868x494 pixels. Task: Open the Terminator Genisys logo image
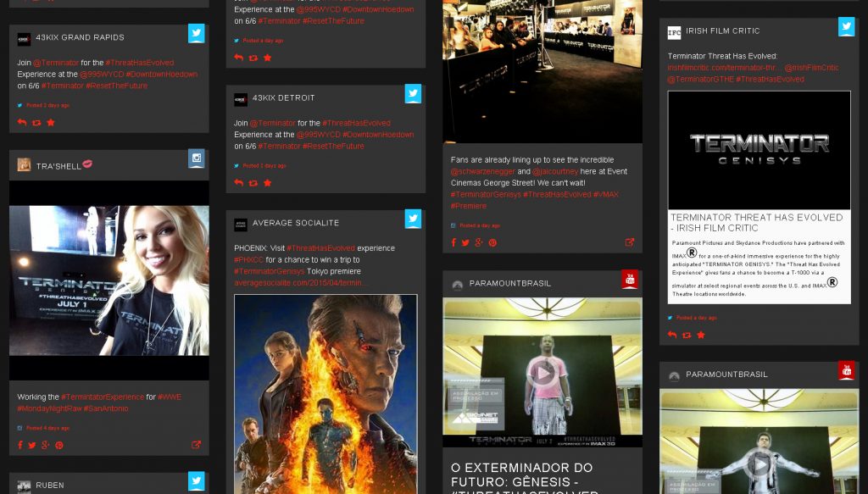pyautogui.click(x=759, y=150)
